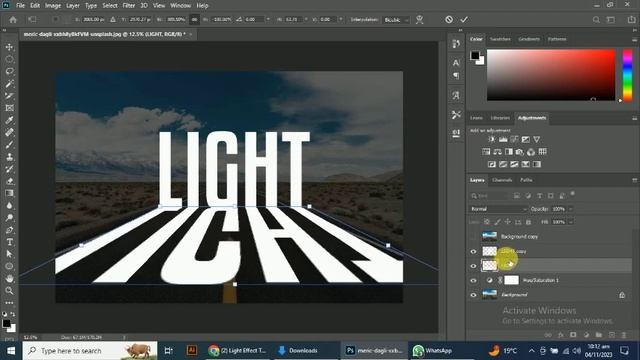This screenshot has height=360, width=640.
Task: Open the Interpolation Bicubic dropdown
Action: (396, 20)
